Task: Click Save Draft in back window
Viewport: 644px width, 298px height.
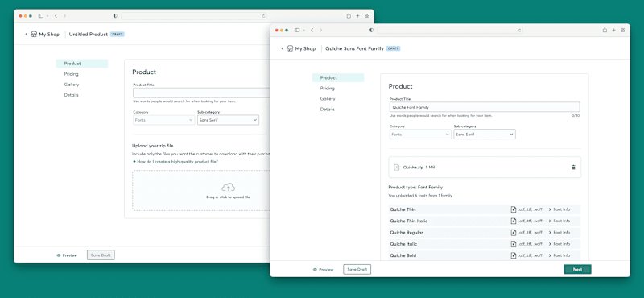Action: [101, 255]
